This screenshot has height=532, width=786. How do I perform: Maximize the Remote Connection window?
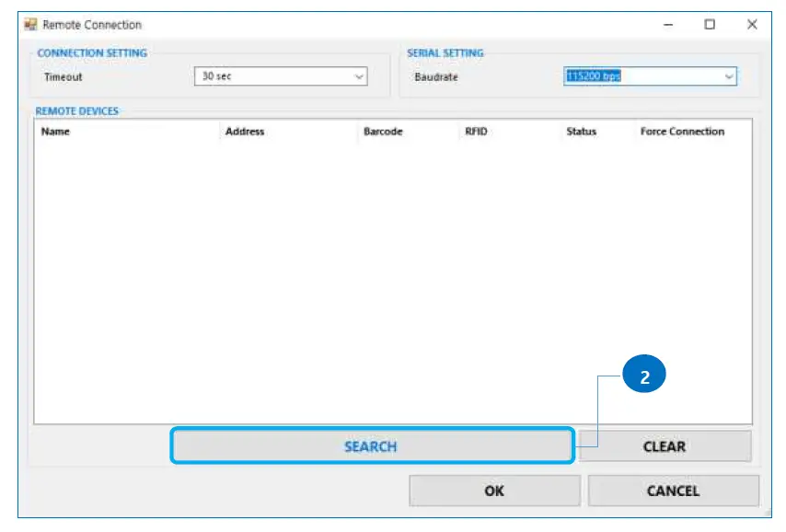click(710, 25)
